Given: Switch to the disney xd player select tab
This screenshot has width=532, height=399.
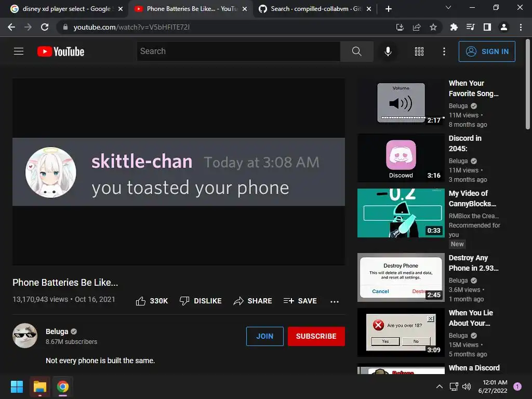Looking at the screenshot, I should (66, 9).
